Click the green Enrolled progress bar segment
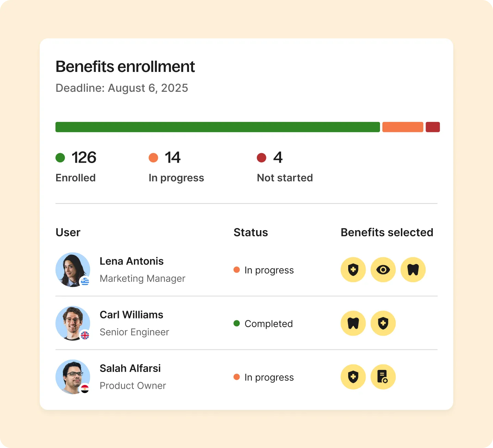Screen dimensions: 493x448 tap(217, 127)
